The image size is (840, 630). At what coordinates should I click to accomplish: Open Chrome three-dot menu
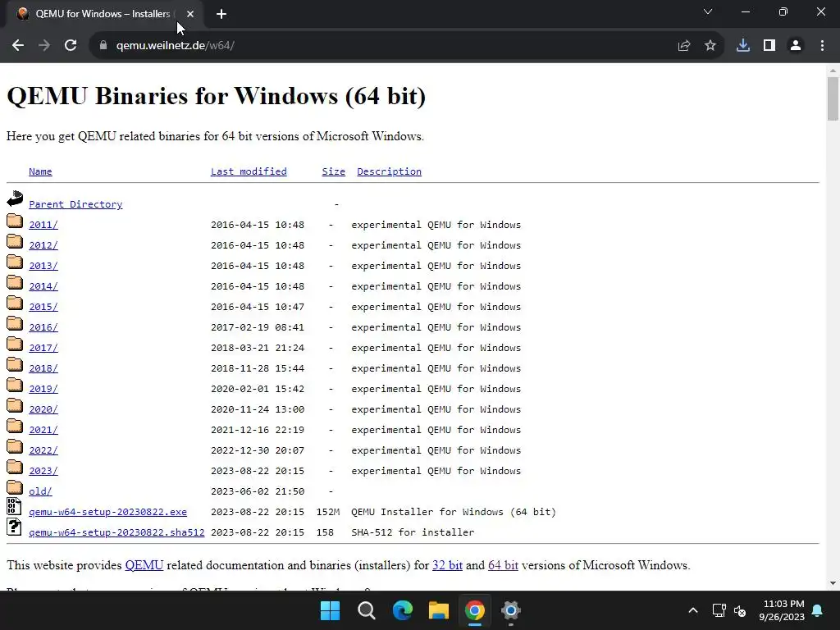pos(822,46)
